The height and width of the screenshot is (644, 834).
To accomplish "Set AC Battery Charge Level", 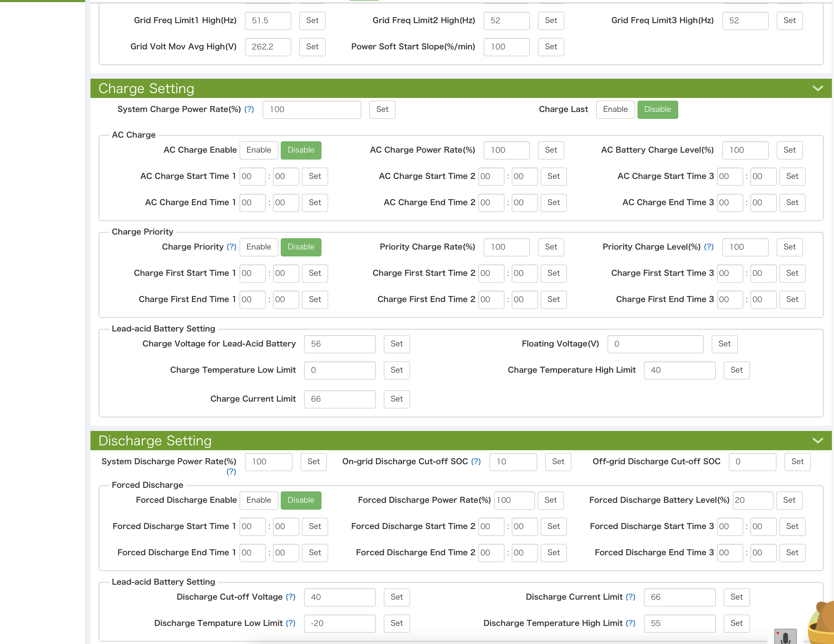I will (790, 150).
